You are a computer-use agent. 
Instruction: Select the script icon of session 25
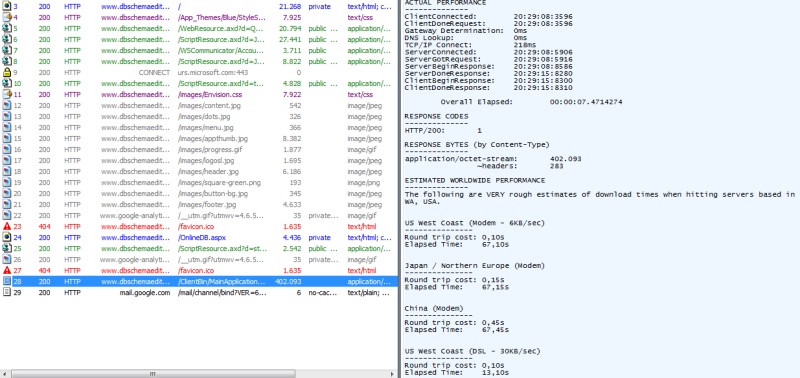pyautogui.click(x=7, y=248)
